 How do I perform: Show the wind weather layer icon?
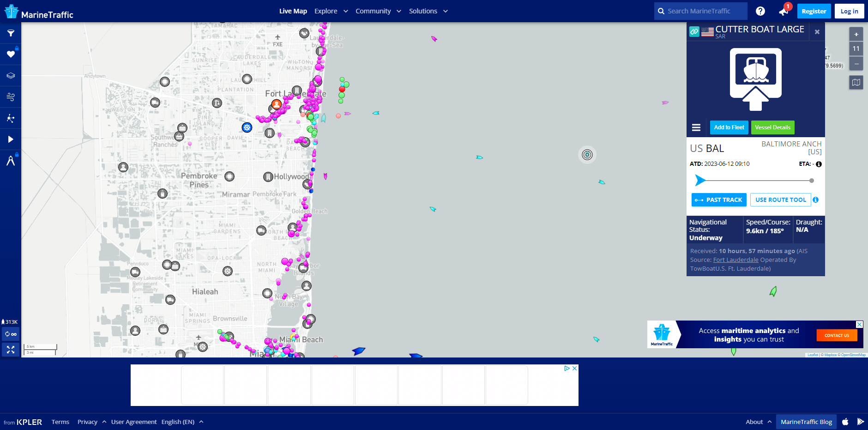pos(11,97)
